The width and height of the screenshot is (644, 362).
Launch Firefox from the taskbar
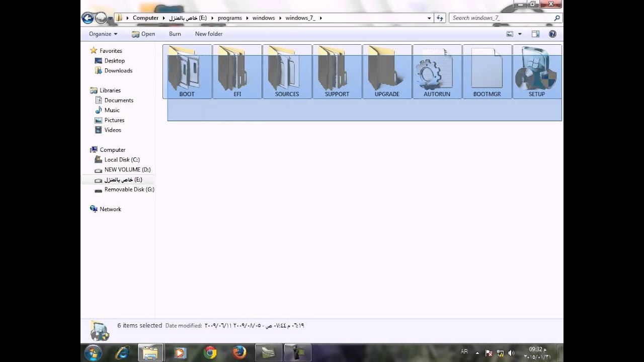click(x=239, y=352)
